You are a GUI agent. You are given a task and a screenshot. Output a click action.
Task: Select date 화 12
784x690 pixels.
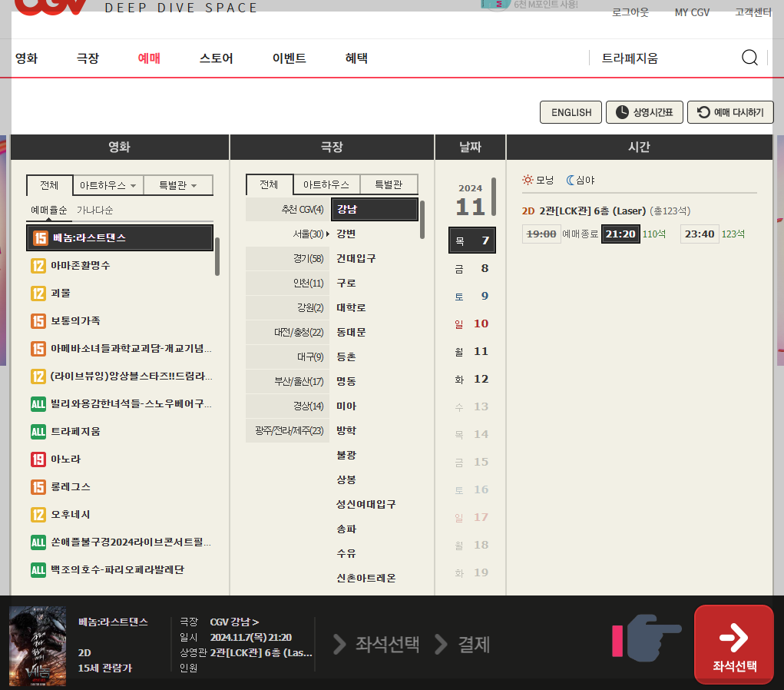pos(472,380)
